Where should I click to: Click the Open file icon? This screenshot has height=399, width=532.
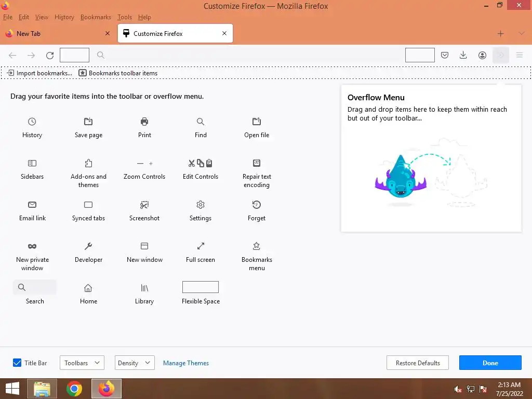(257, 122)
